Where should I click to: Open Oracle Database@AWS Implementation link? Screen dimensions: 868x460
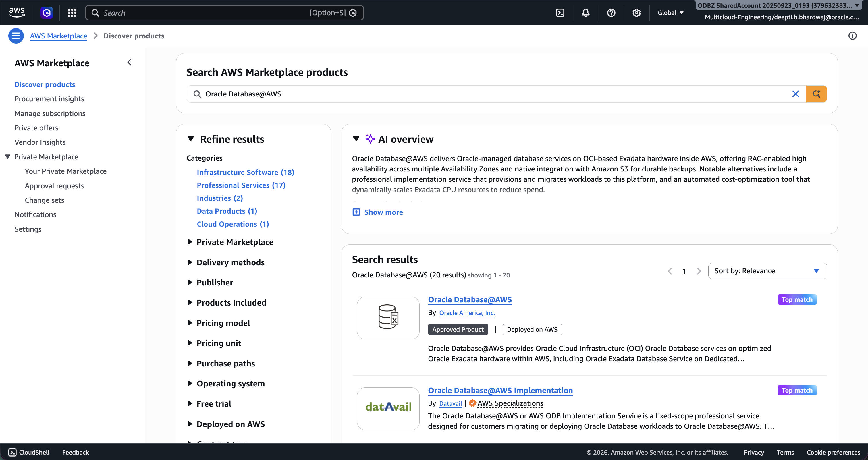click(500, 390)
